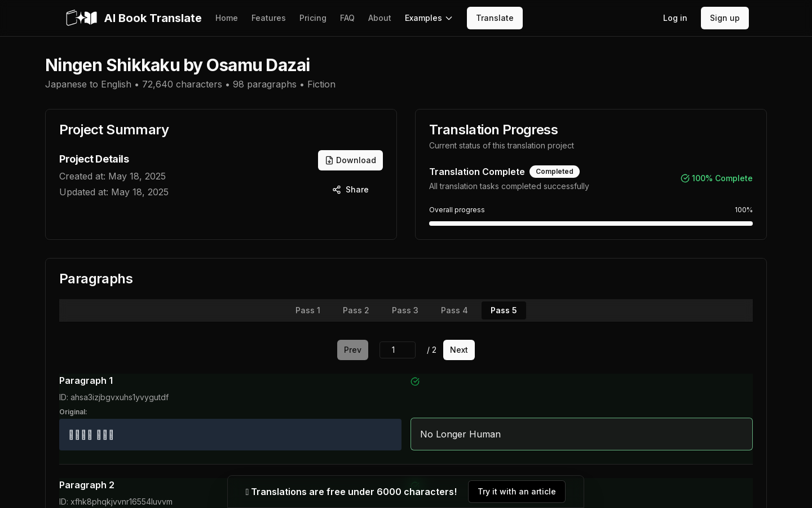
Task: Open the FAQ nav link
Action: (347, 18)
